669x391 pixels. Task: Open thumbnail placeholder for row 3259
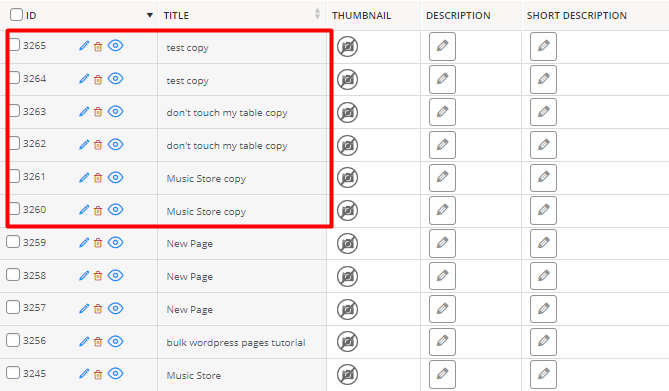[347, 244]
